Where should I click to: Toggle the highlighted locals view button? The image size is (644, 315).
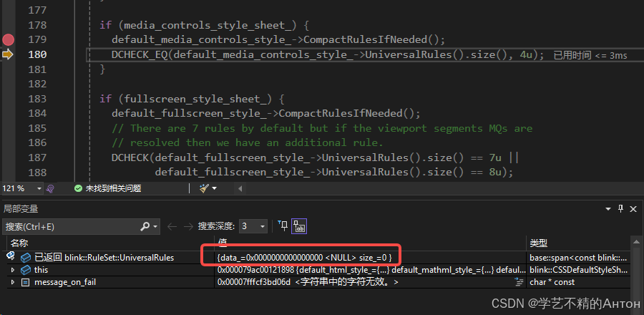point(299,226)
